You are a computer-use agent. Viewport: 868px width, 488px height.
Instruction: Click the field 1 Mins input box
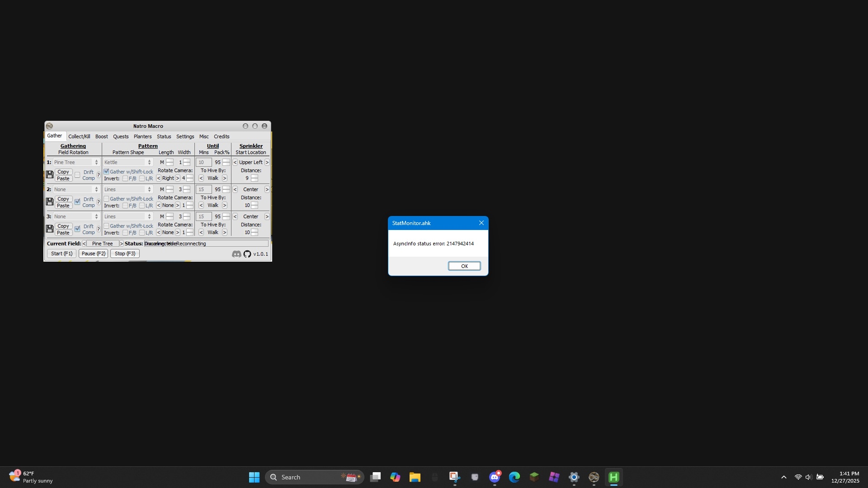(203, 162)
